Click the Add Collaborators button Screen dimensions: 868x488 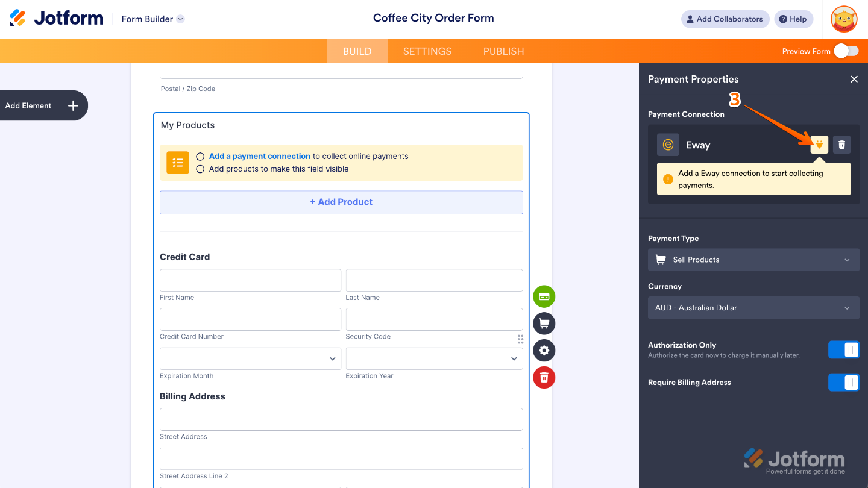725,19
